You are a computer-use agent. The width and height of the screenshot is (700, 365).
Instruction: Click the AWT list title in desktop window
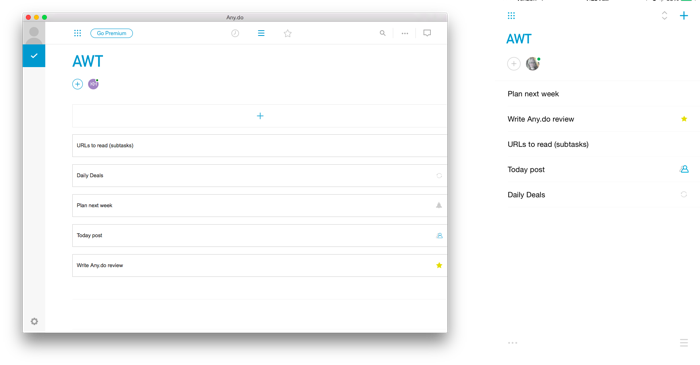click(88, 61)
